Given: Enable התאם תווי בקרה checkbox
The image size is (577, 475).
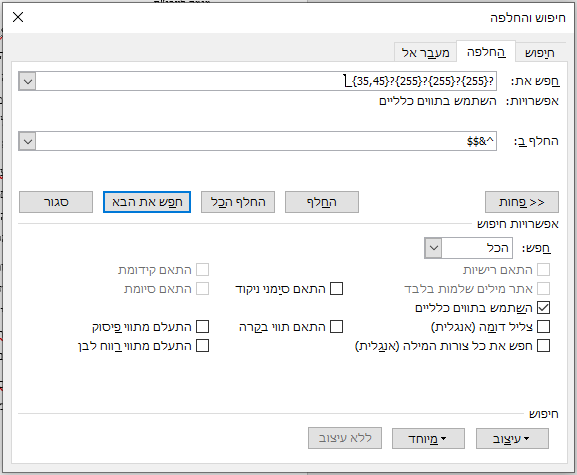Looking at the screenshot, I should pos(336,326).
